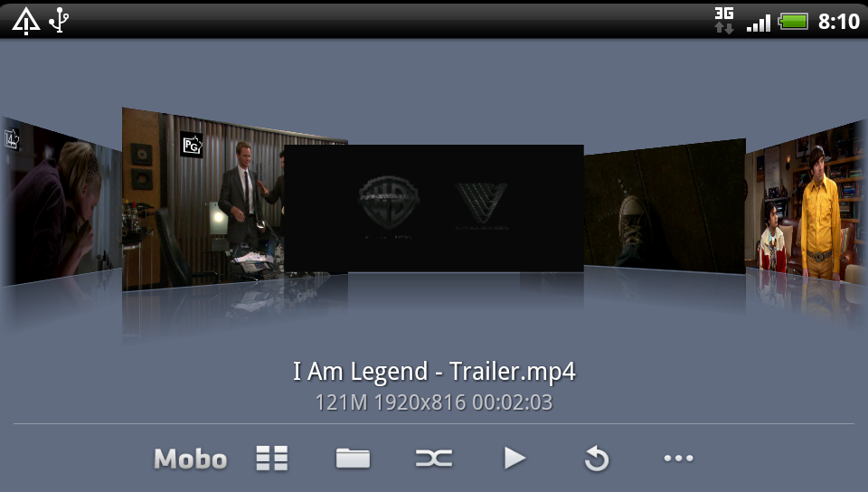Viewport: 868px width, 492px height.
Task: Tap the USB connection status icon
Action: tap(59, 20)
